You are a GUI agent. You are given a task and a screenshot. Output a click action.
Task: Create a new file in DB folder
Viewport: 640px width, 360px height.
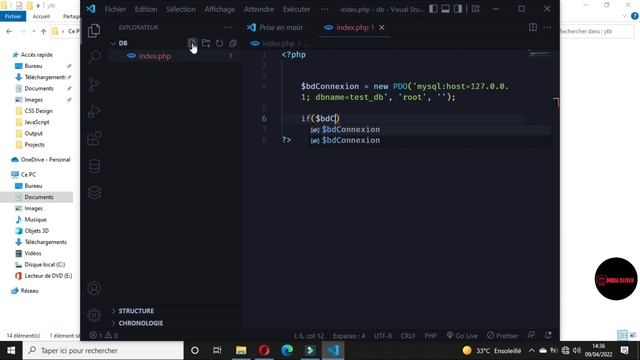tap(192, 43)
